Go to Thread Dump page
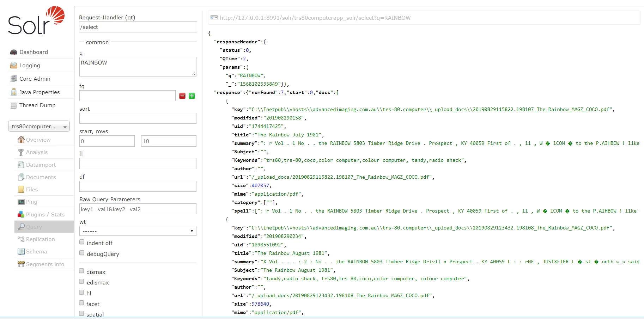The width and height of the screenshot is (644, 319). click(x=37, y=105)
